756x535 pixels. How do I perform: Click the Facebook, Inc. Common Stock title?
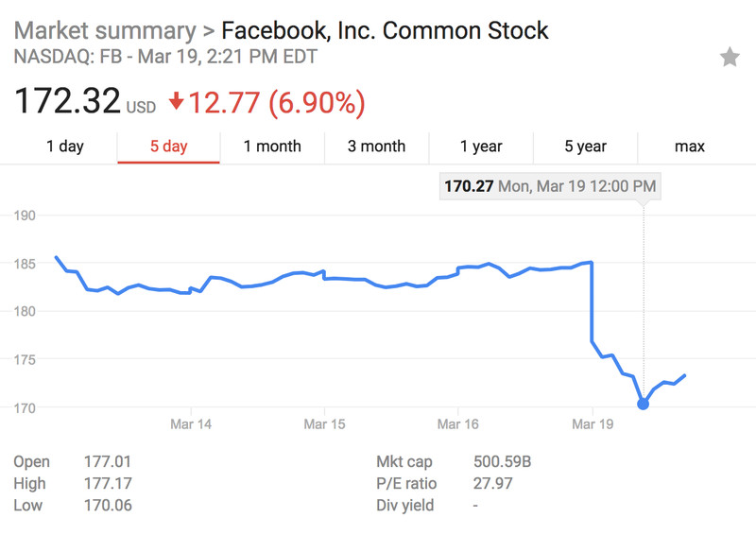385,30
